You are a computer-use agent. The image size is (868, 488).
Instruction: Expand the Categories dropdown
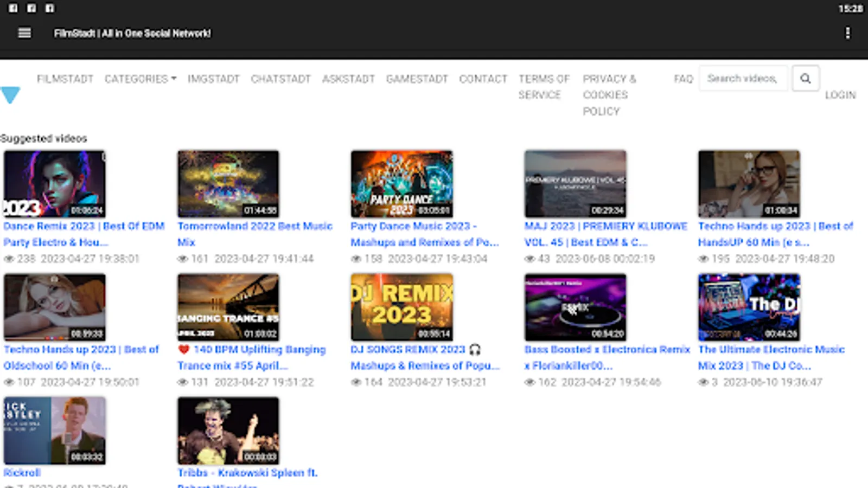140,79
